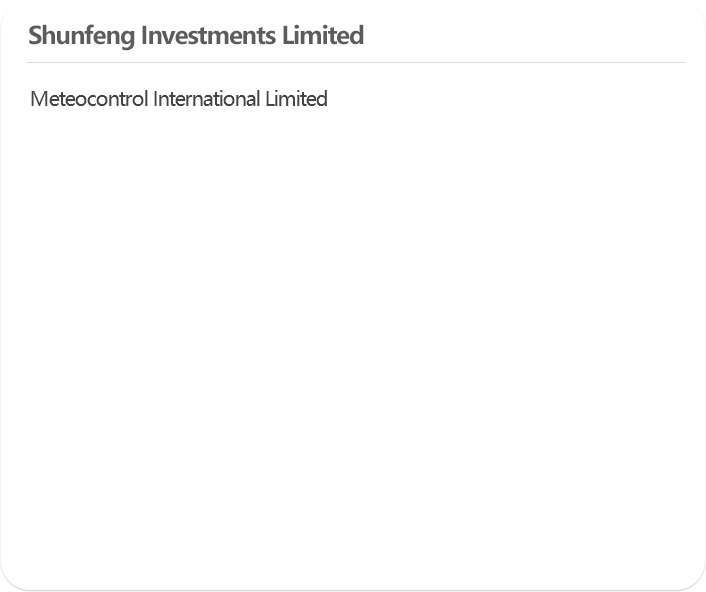Screen dimensions: 706x592
Task: Select Meteocontrol International Limited entry
Action: pos(179,99)
